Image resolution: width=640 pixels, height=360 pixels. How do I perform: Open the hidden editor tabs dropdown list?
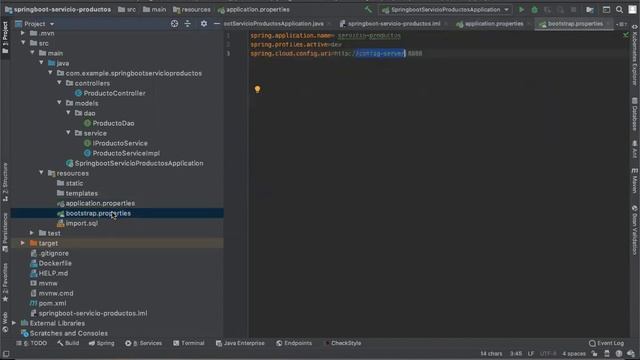(x=622, y=24)
